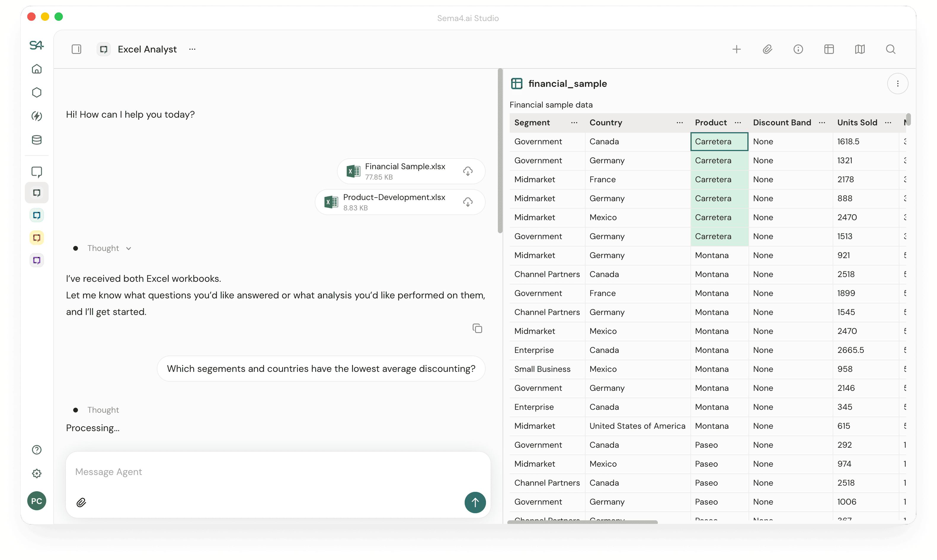Toggle the map view icon in the top toolbar
This screenshot has height=560, width=937.
(860, 49)
